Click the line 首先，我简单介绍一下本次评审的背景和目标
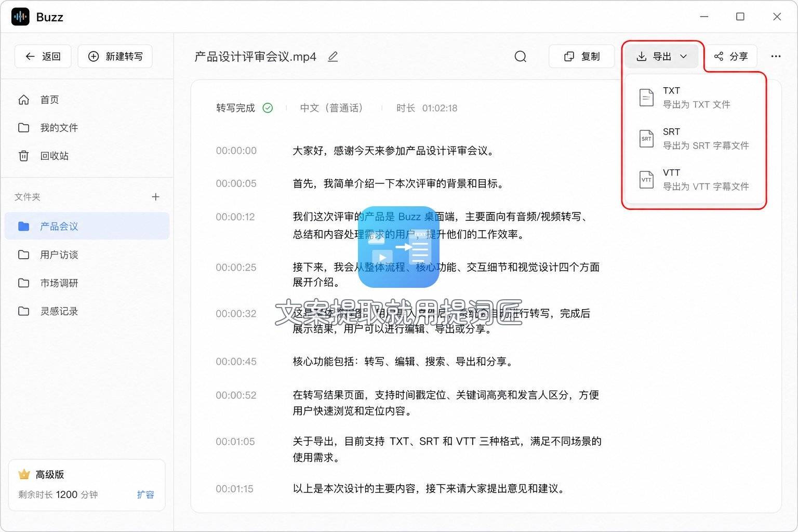 click(399, 183)
